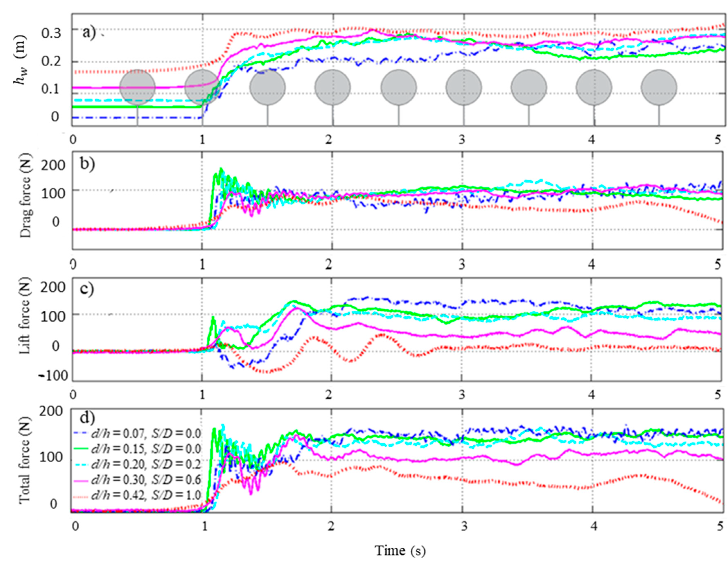
Task: Select legend entry d/h = 0.15, S/D = 0.0
Action: click(146, 449)
